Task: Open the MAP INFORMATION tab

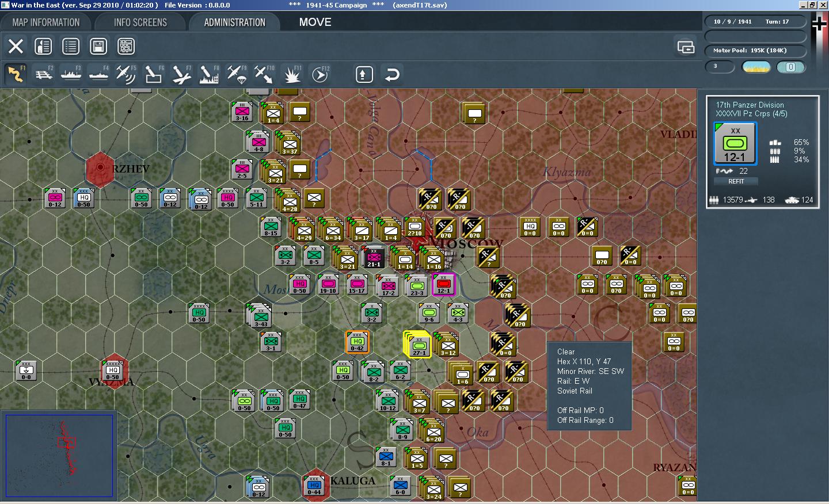Action: (46, 22)
